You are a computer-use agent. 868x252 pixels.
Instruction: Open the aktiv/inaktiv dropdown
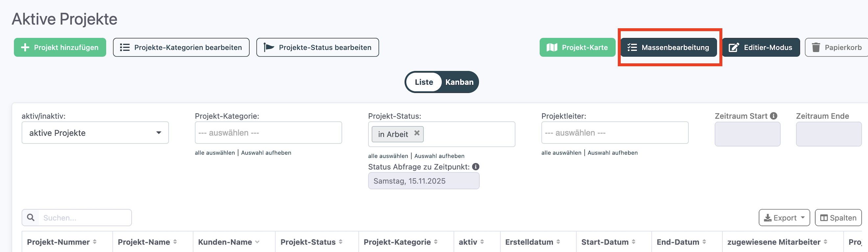(x=95, y=133)
